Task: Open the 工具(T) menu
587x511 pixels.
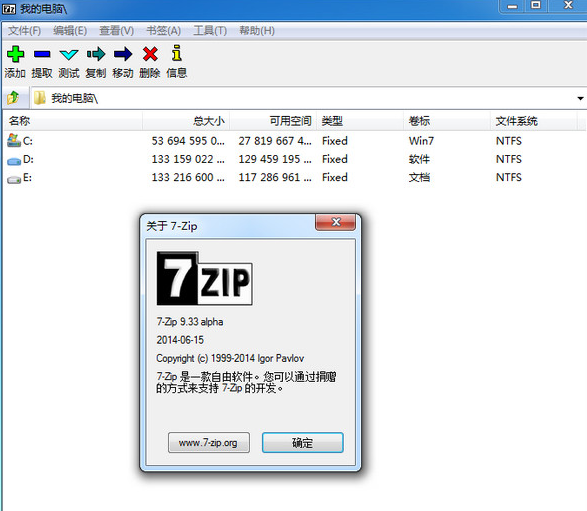Action: pyautogui.click(x=210, y=31)
